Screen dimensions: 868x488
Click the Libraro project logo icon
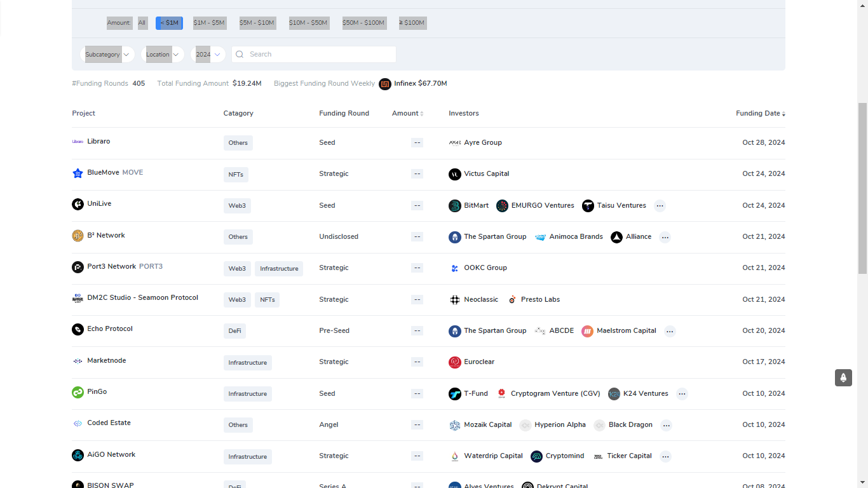click(x=78, y=142)
